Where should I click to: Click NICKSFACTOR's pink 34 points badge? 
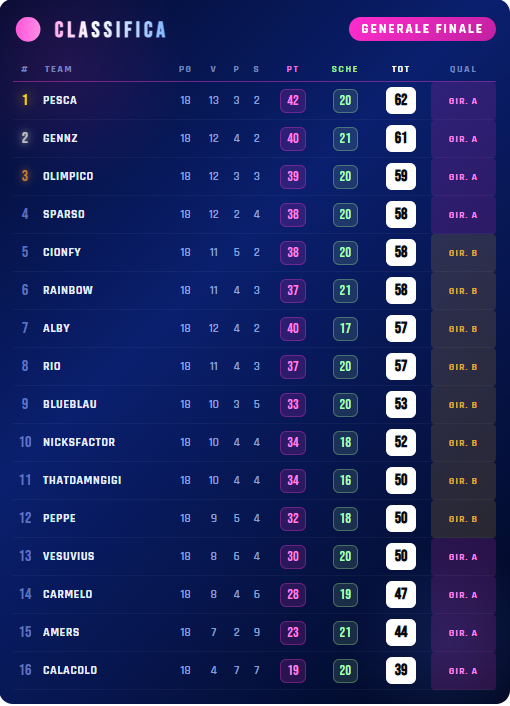click(x=293, y=443)
